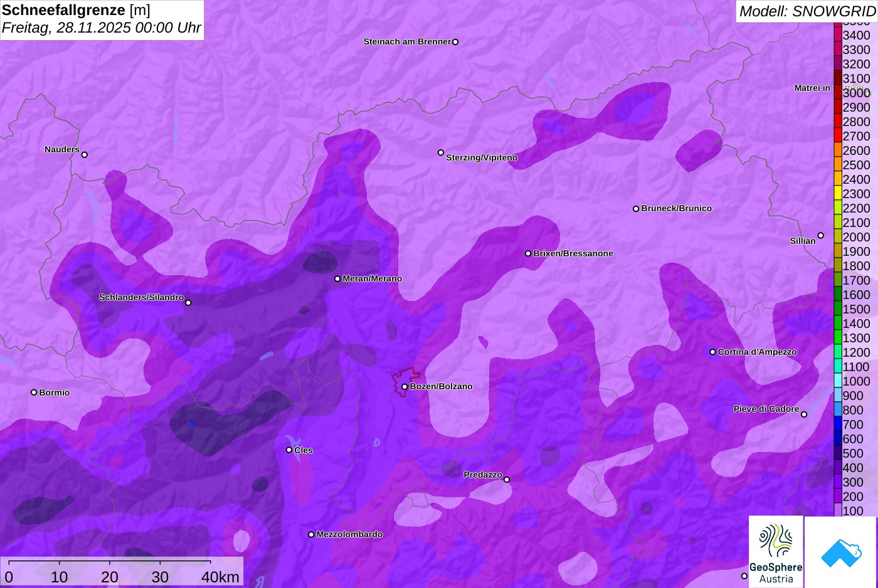Select the Brixen/Bressanone marker dot
The image size is (878, 588).
click(x=528, y=254)
